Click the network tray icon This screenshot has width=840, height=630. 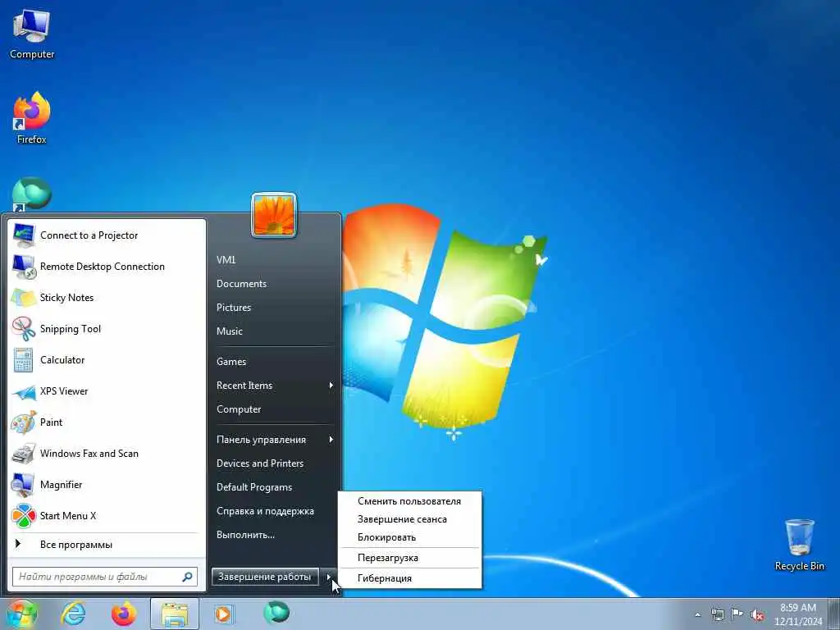[717, 615]
